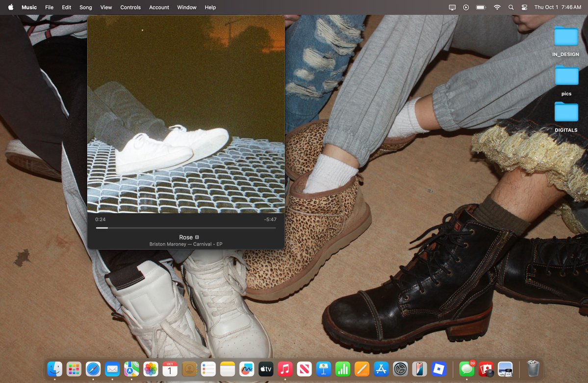Open the Song menu
Viewport: 588px width, 383px height.
[85, 7]
